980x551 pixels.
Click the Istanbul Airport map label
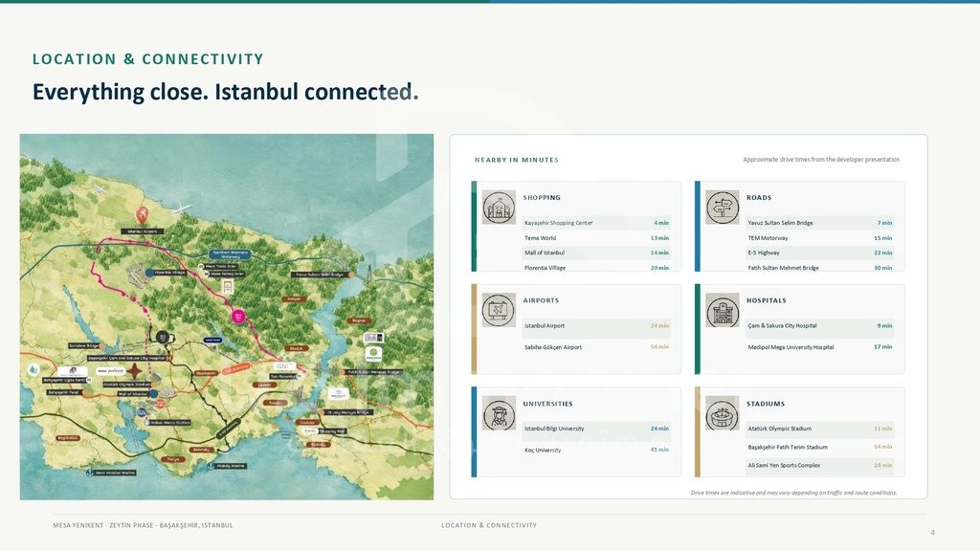coord(143,231)
